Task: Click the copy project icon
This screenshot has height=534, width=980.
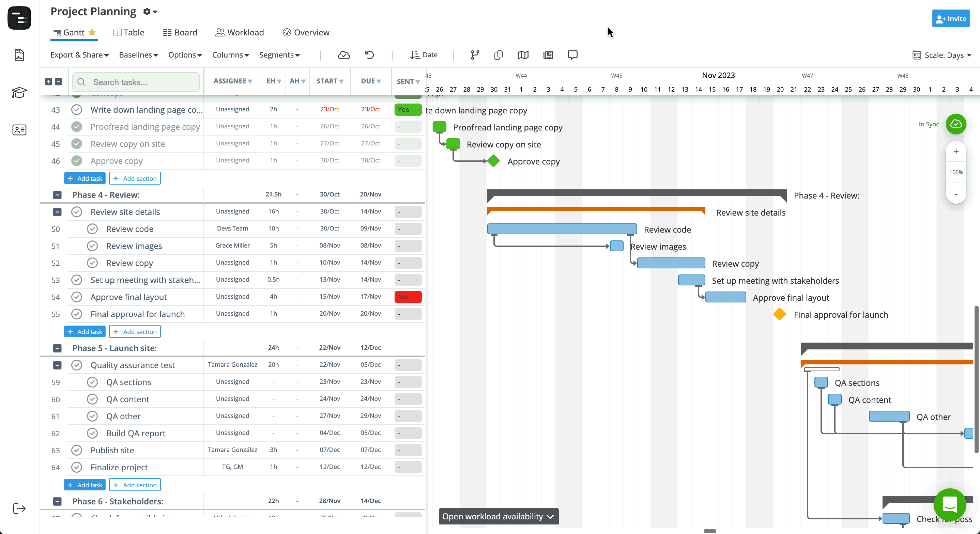Action: pos(499,55)
